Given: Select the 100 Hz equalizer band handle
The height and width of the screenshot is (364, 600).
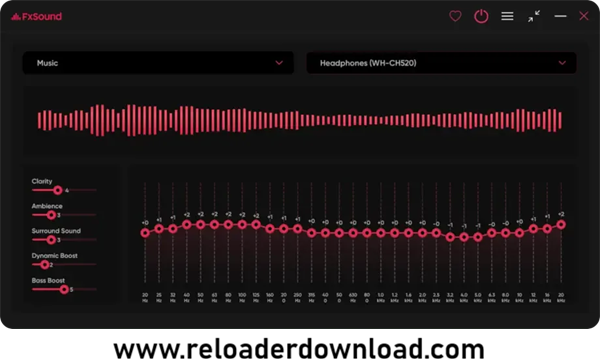Looking at the screenshot, I should [242, 225].
